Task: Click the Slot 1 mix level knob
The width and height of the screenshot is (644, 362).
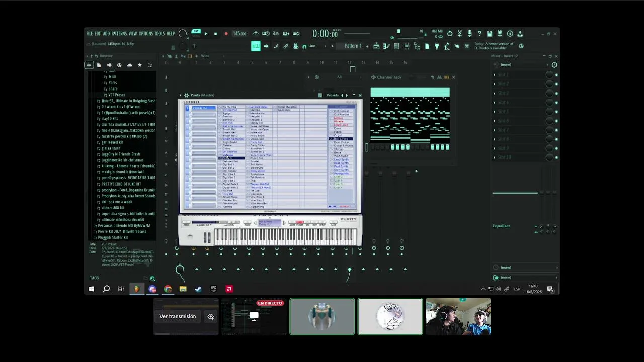Action: pos(549,75)
